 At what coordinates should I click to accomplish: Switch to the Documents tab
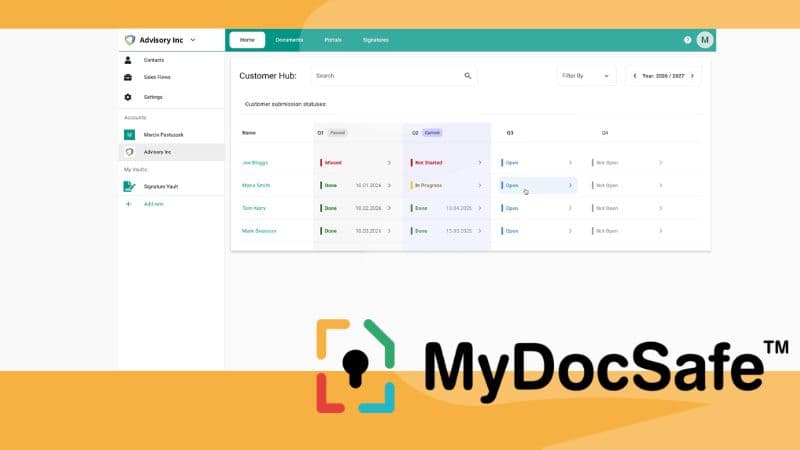(x=289, y=40)
